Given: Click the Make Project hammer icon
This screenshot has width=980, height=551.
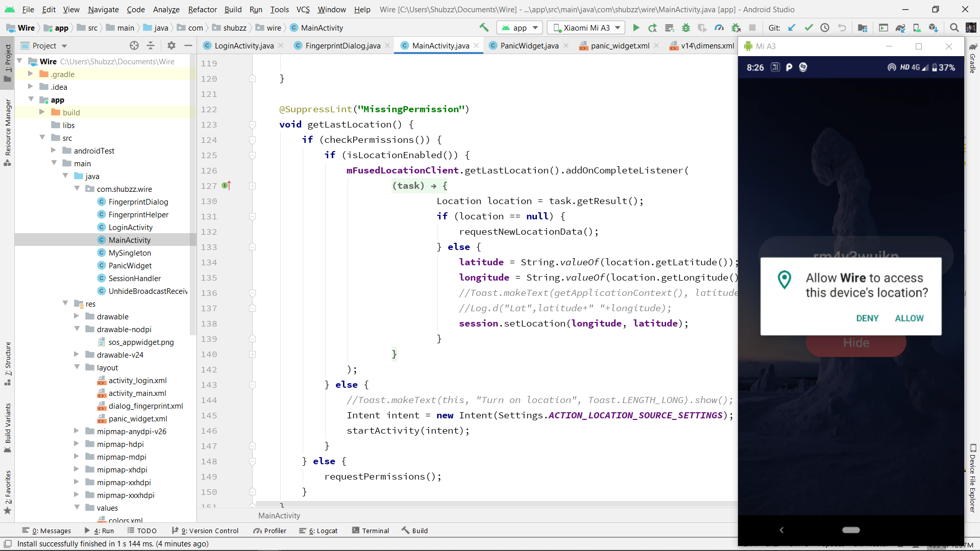Looking at the screenshot, I should [x=484, y=28].
